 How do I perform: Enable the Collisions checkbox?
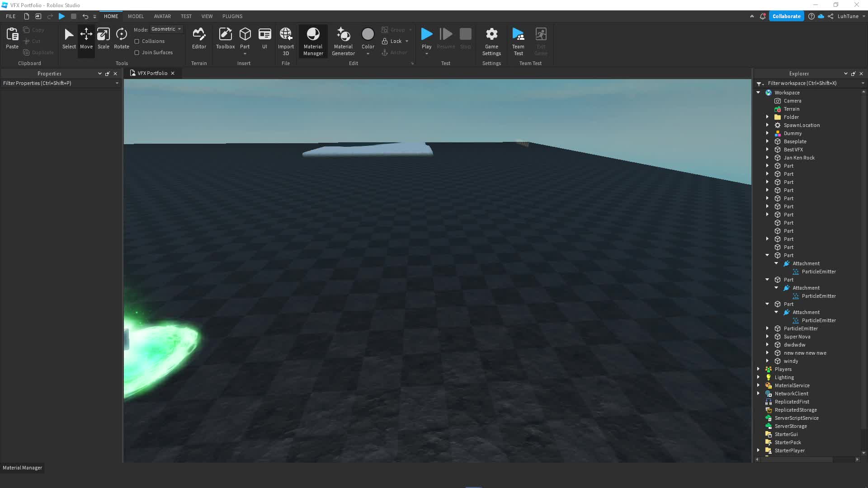pos(137,41)
